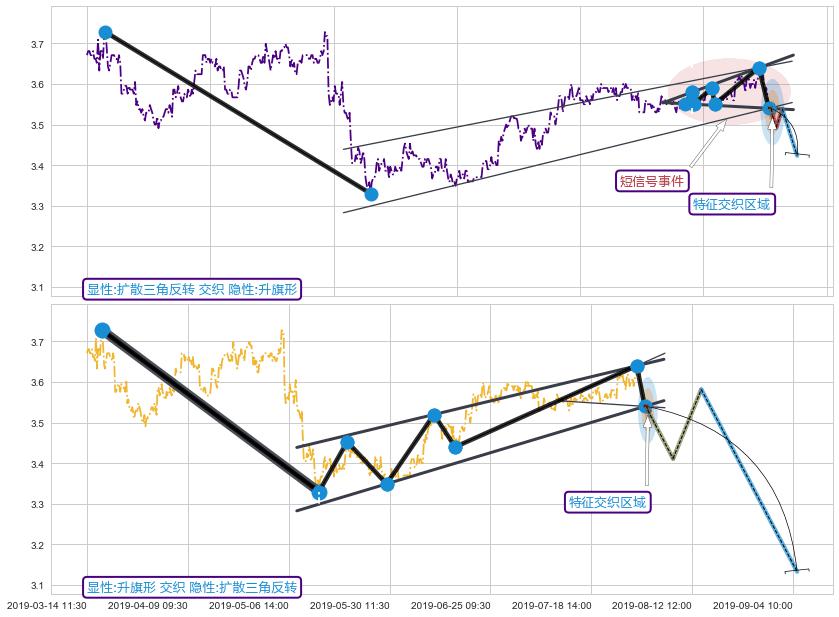839x617 pixels.
Task: Click the top chart's peak blue marker inside pink ellipse
Action: click(759, 68)
